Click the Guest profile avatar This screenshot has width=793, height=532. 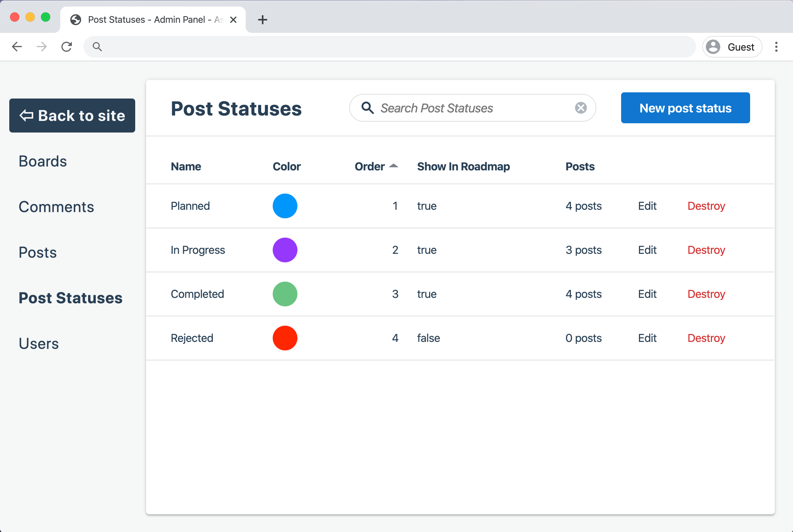click(713, 47)
